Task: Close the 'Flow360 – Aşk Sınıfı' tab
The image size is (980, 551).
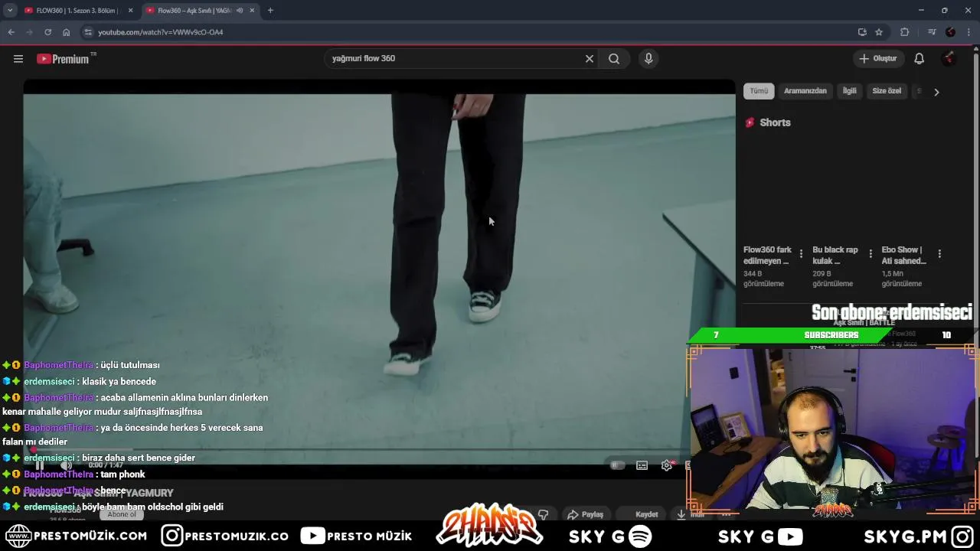Action: tap(252, 11)
